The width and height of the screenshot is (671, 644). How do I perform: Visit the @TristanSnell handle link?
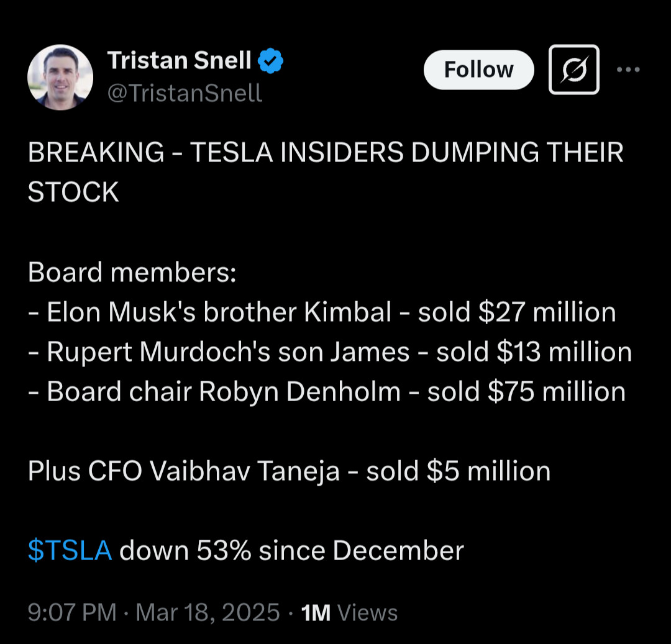[185, 93]
